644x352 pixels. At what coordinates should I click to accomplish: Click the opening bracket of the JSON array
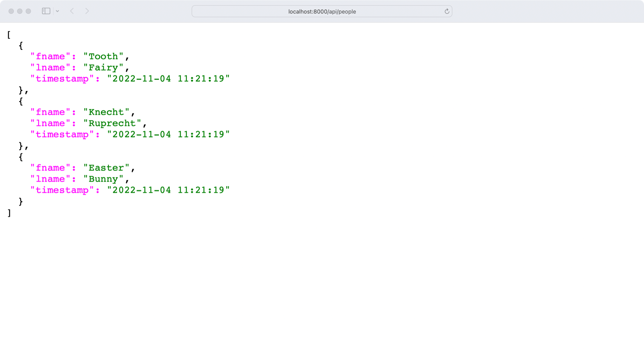click(x=9, y=34)
